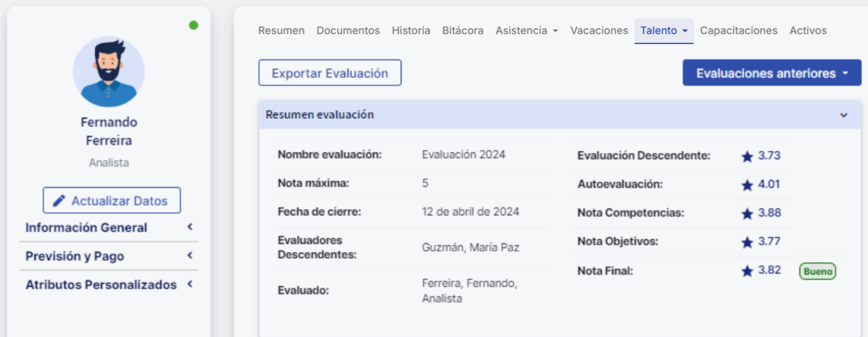
Task: Click the star icon beside Nota Final
Action: tap(747, 271)
